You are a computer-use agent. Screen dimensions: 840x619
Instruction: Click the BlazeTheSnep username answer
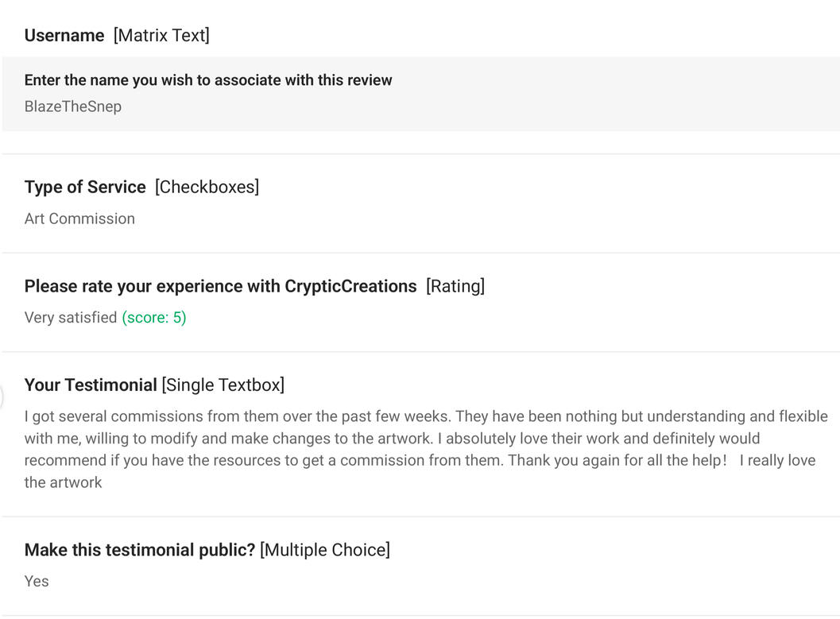pyautogui.click(x=73, y=106)
